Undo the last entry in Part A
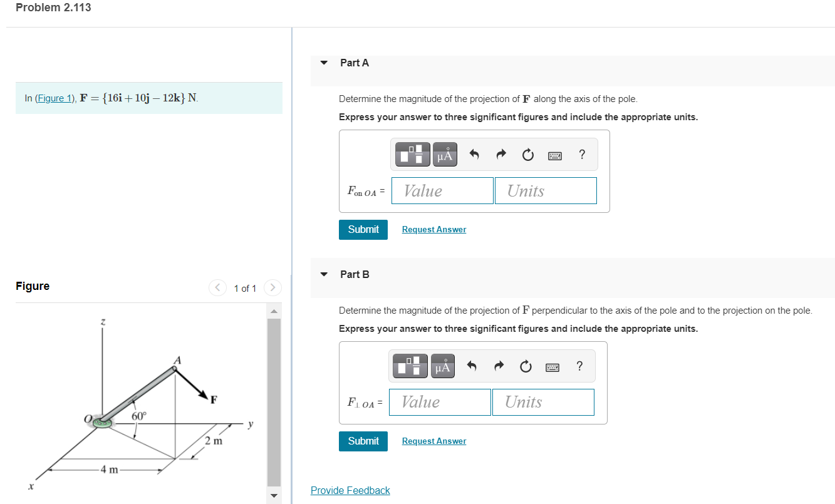Viewport: 835px width, 504px height. coord(474,155)
